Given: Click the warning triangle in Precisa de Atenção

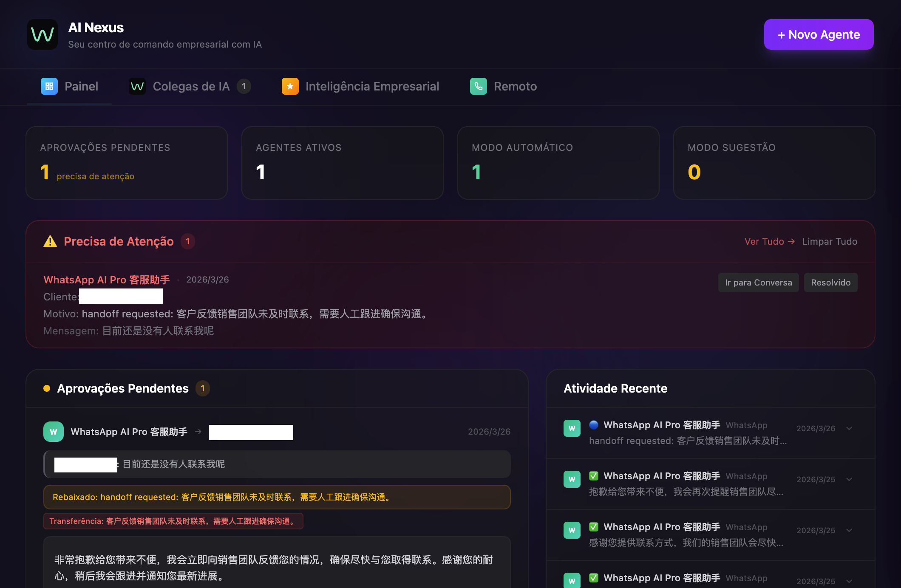Looking at the screenshot, I should pos(50,241).
